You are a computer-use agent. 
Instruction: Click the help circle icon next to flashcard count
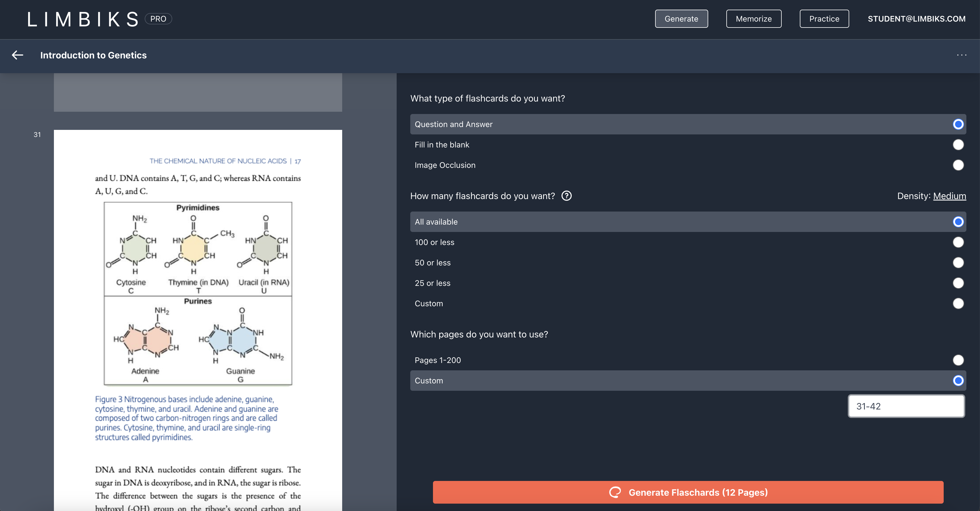coord(567,196)
